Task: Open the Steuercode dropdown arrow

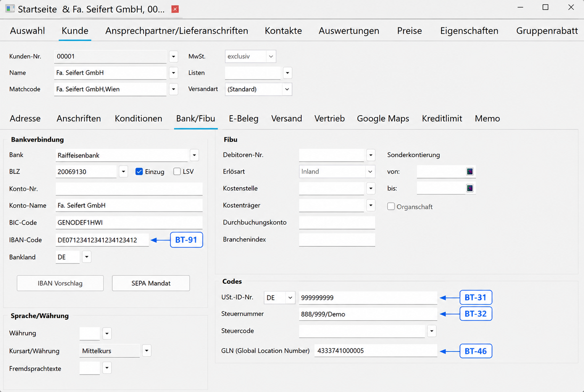Action: coord(432,331)
